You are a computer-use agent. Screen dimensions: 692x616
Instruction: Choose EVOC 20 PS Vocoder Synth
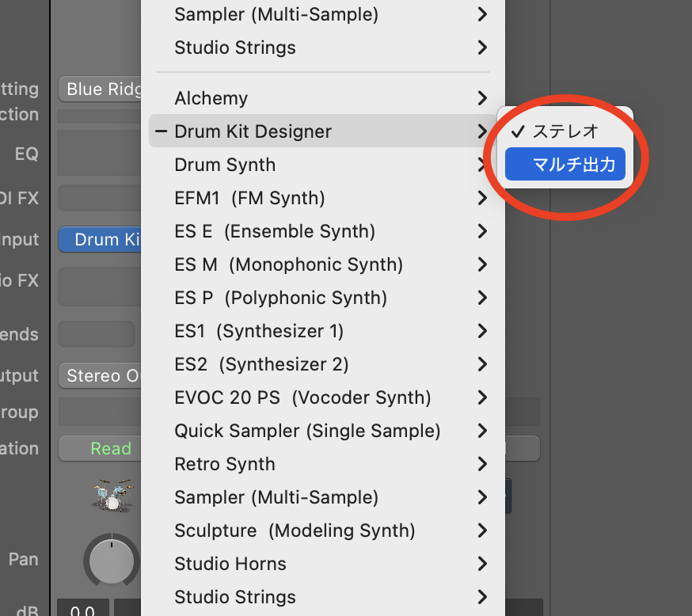coord(302,397)
